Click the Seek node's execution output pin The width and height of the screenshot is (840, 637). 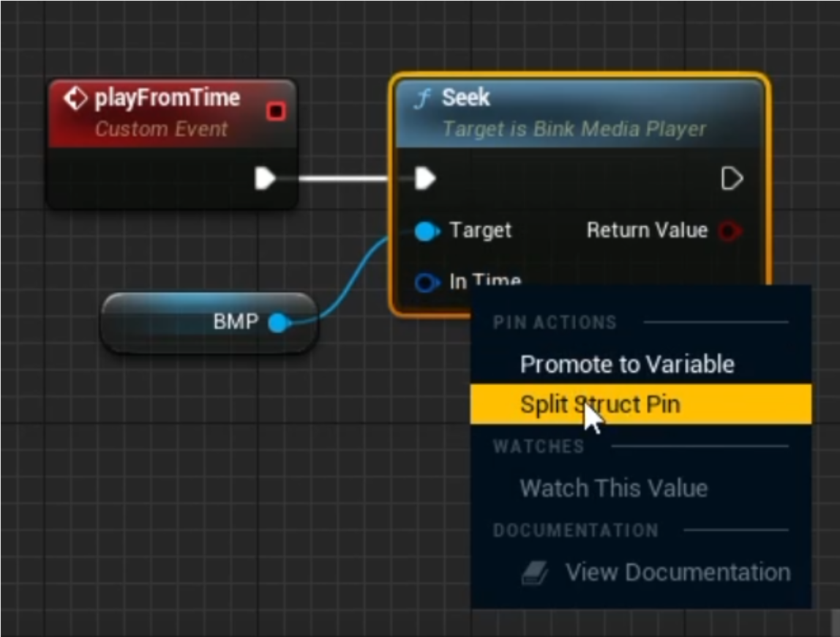pos(732,178)
